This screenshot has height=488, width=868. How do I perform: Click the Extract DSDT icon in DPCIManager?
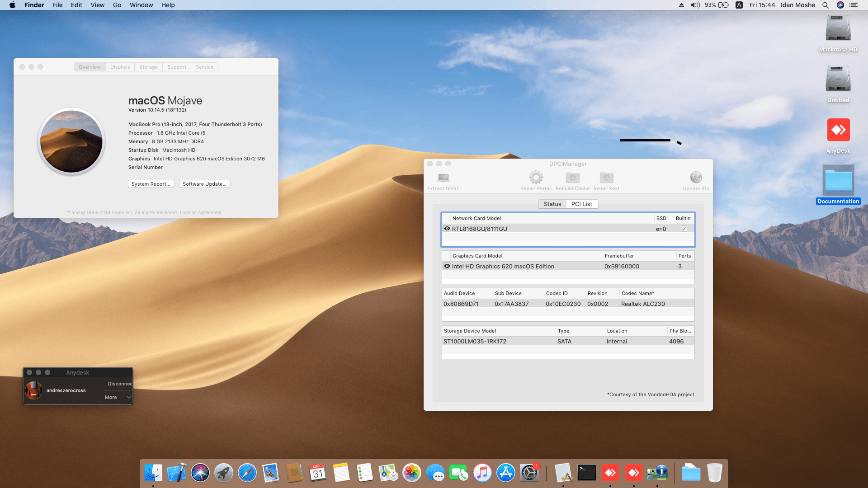coord(442,180)
